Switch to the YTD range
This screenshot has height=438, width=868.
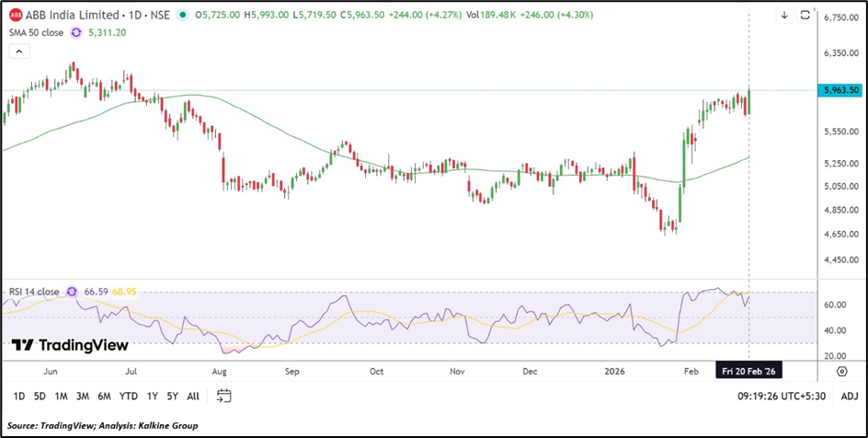point(128,396)
